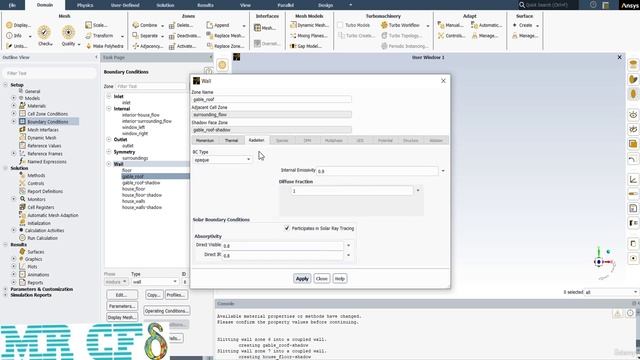Click the Quick Search magnifier icon
640x360 pixels.
[522, 5]
